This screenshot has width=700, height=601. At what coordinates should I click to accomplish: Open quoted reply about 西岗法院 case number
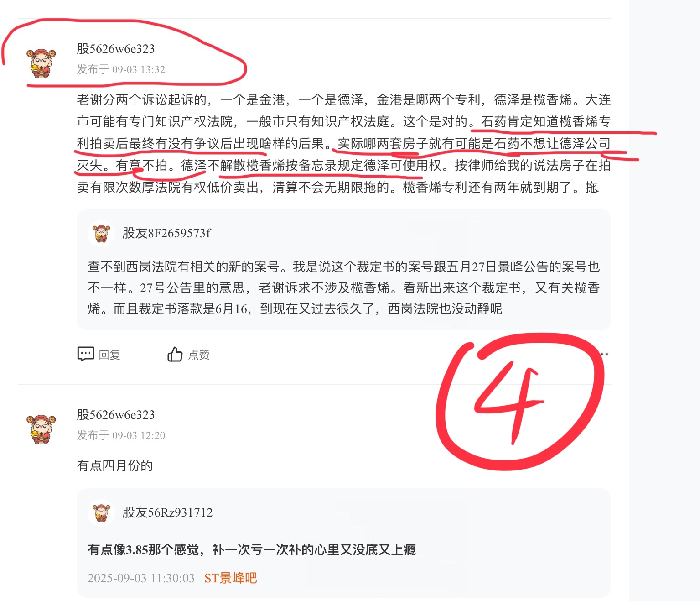(343, 287)
